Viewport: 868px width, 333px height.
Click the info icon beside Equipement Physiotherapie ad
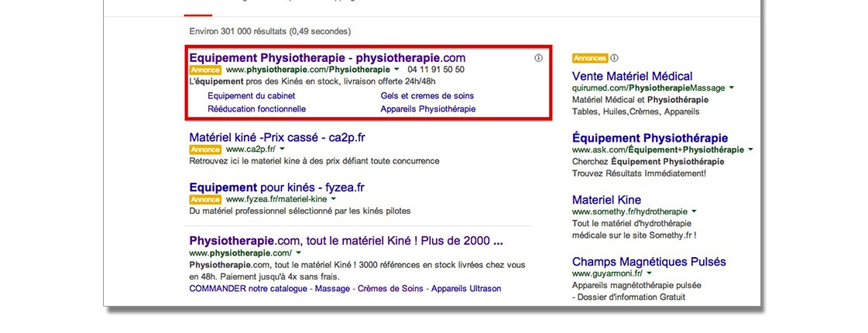click(x=539, y=58)
